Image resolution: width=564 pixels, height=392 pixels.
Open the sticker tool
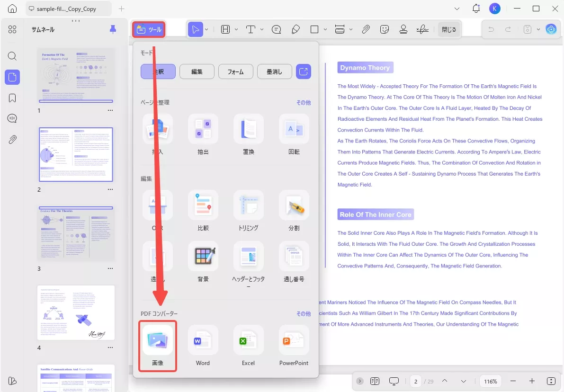pyautogui.click(x=385, y=29)
